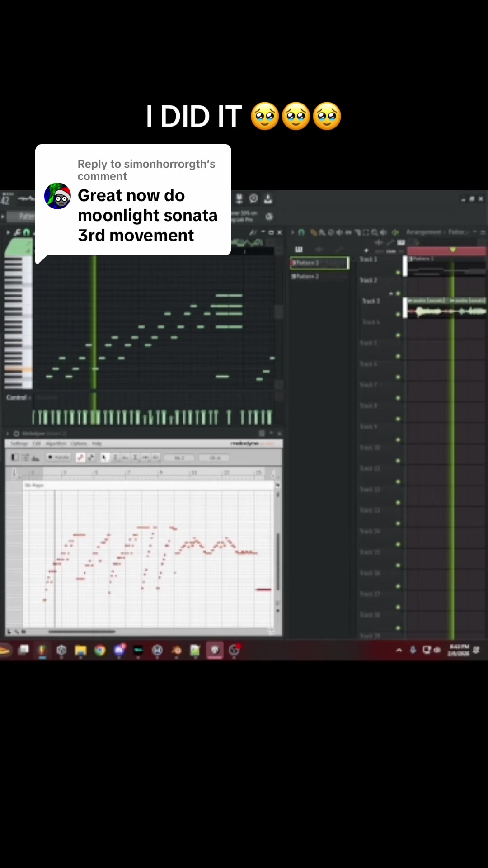Viewport: 488px width, 868px height.
Task: Open the Control event lane selector
Action: coord(19,397)
